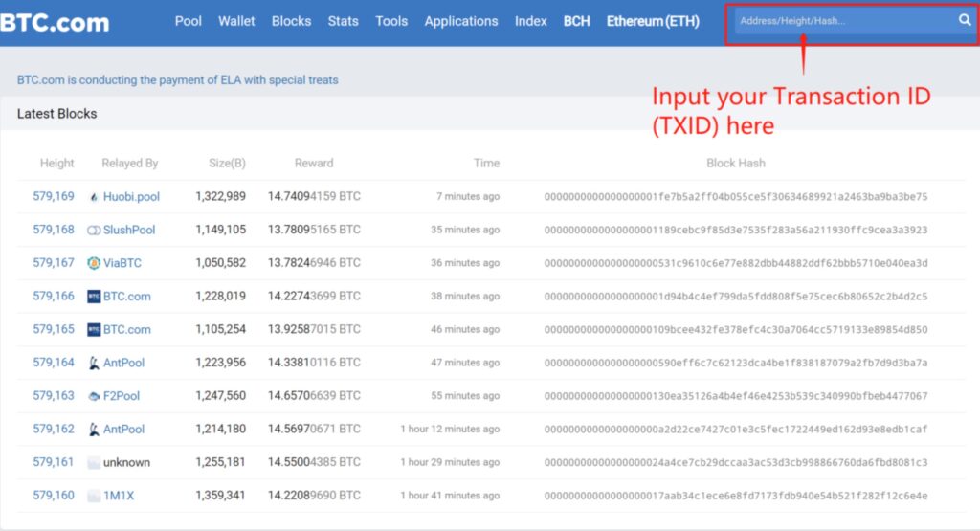Open the Tools menu item
This screenshot has height=531, width=980.
391,21
